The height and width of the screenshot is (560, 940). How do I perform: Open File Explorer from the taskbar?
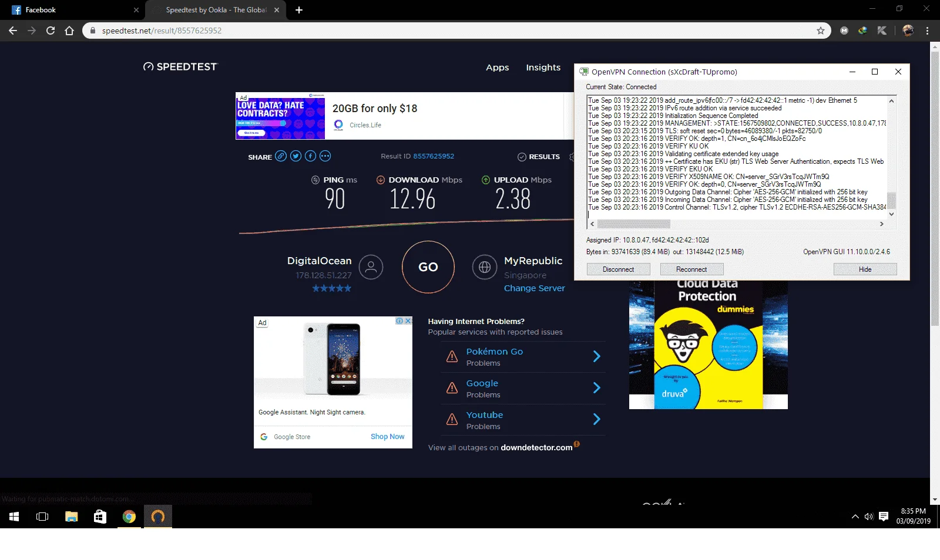point(71,517)
